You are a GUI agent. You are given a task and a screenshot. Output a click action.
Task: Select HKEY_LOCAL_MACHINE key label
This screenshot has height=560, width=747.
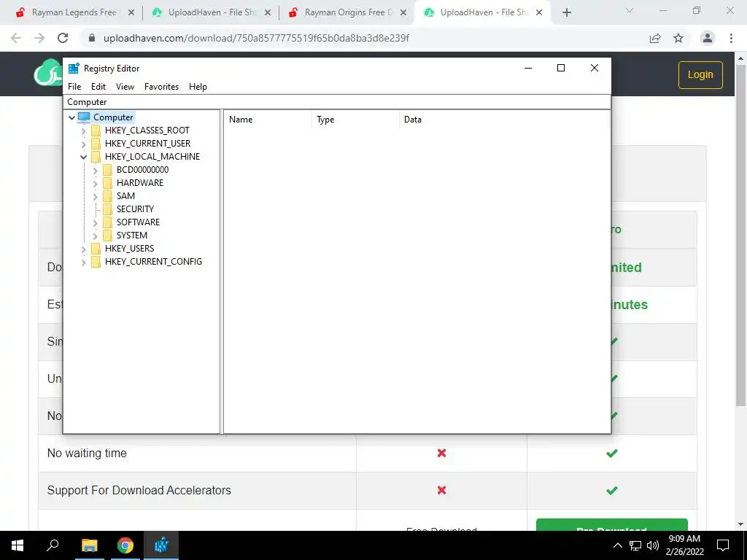(152, 157)
